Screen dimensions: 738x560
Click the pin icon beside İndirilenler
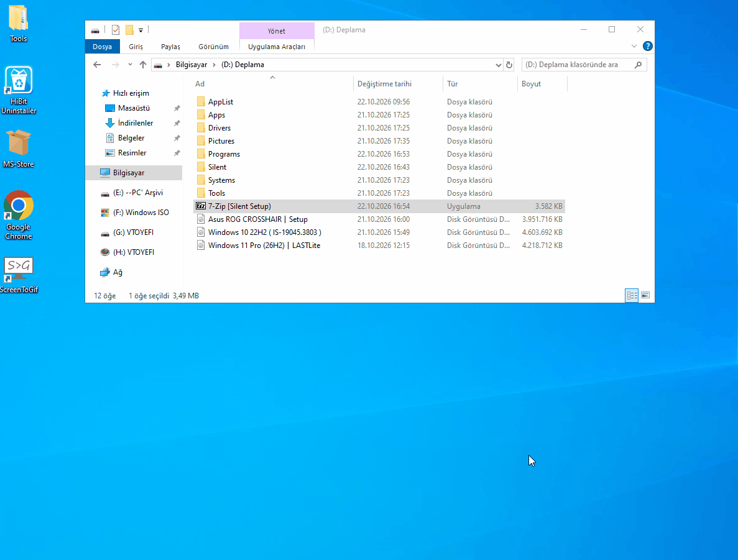click(177, 123)
